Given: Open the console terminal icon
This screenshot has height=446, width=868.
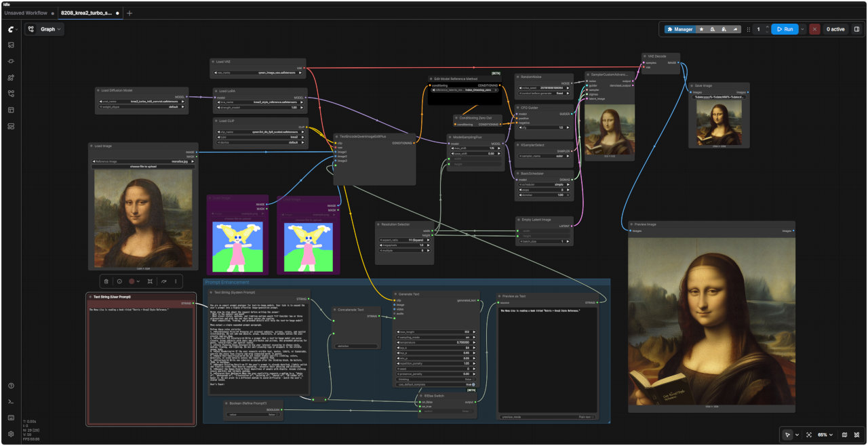Looking at the screenshot, I should click(11, 402).
